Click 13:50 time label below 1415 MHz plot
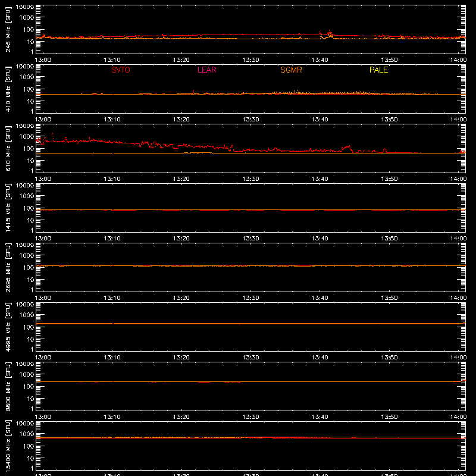Viewport: 476px width, 476px height. (x=389, y=239)
